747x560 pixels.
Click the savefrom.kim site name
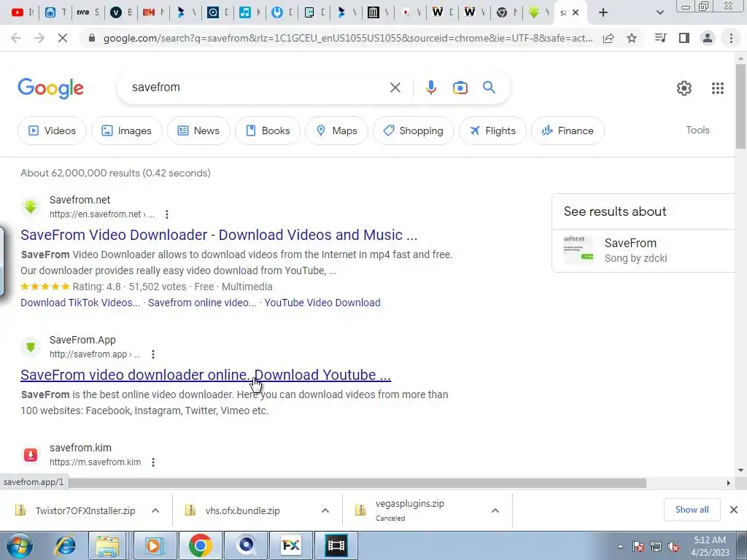tap(80, 448)
